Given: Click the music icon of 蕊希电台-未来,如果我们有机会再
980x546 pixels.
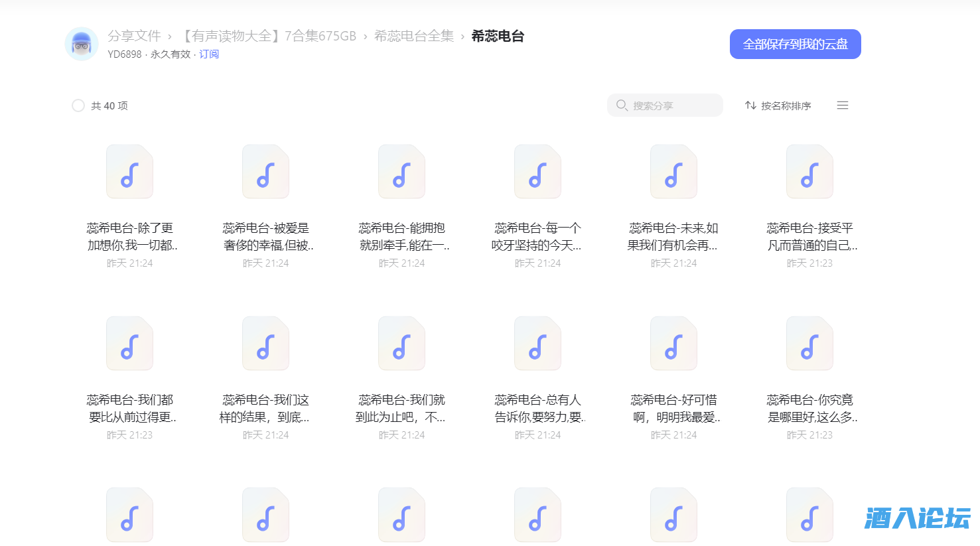Looking at the screenshot, I should [673, 171].
